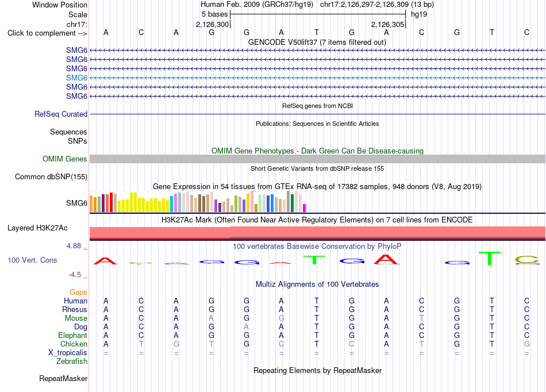Image resolution: width=546 pixels, height=392 pixels.
Task: Select the Dog alignment row label
Action: coord(80,326)
